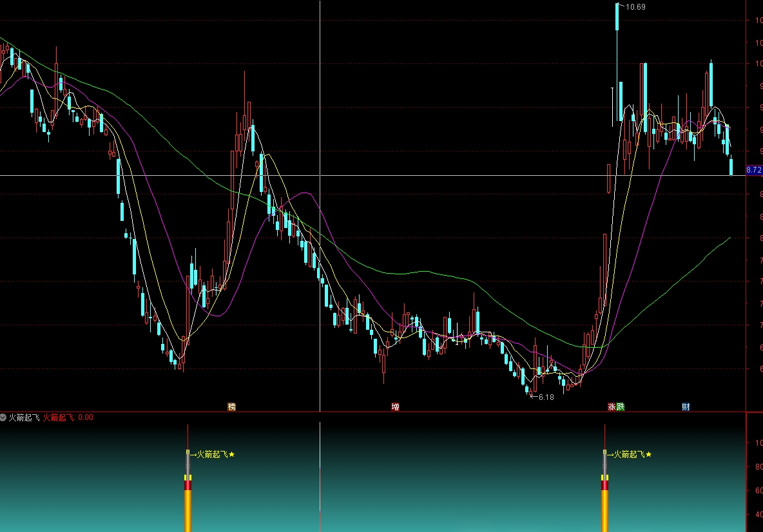Screen dimensions: 763x532
Task: Select the white 火箭起飞 indicator name
Action: pos(24,417)
